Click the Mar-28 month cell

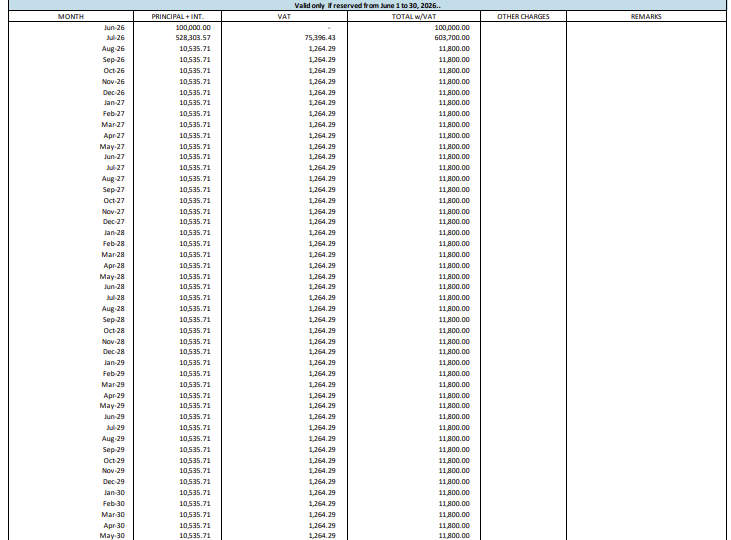coord(113,255)
